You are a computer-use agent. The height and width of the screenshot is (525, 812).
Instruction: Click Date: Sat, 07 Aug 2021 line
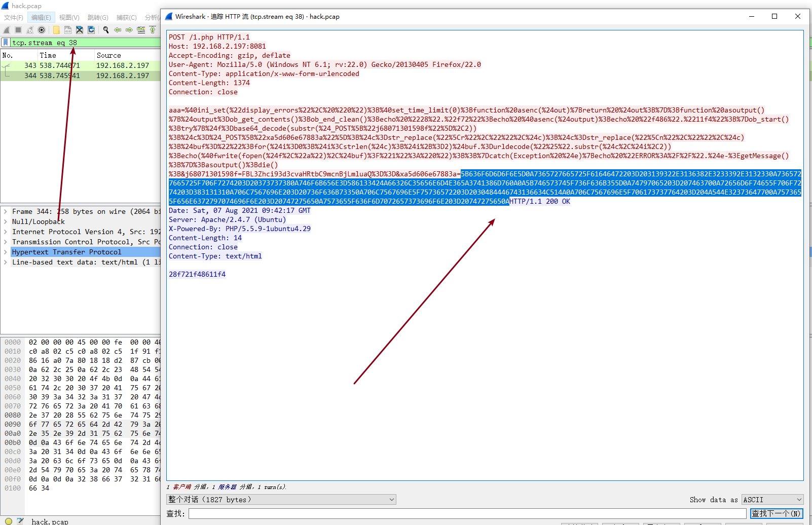(240, 210)
